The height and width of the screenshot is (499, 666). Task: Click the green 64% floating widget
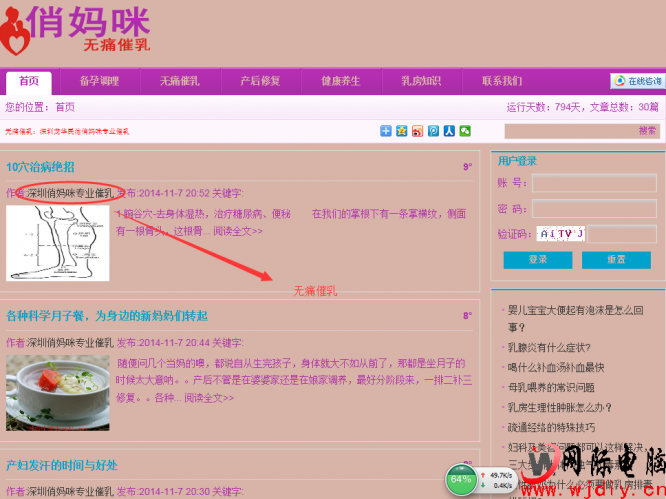tap(461, 479)
